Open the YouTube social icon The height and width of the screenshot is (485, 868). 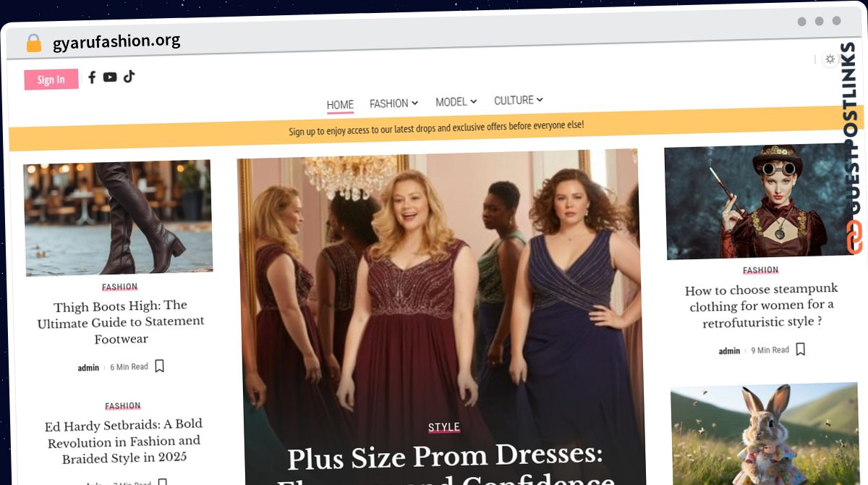point(110,77)
